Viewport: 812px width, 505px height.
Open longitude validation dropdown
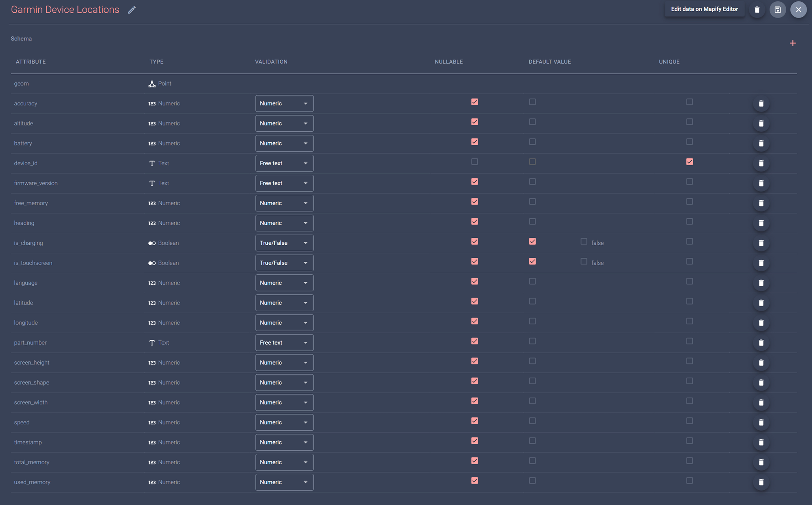284,323
